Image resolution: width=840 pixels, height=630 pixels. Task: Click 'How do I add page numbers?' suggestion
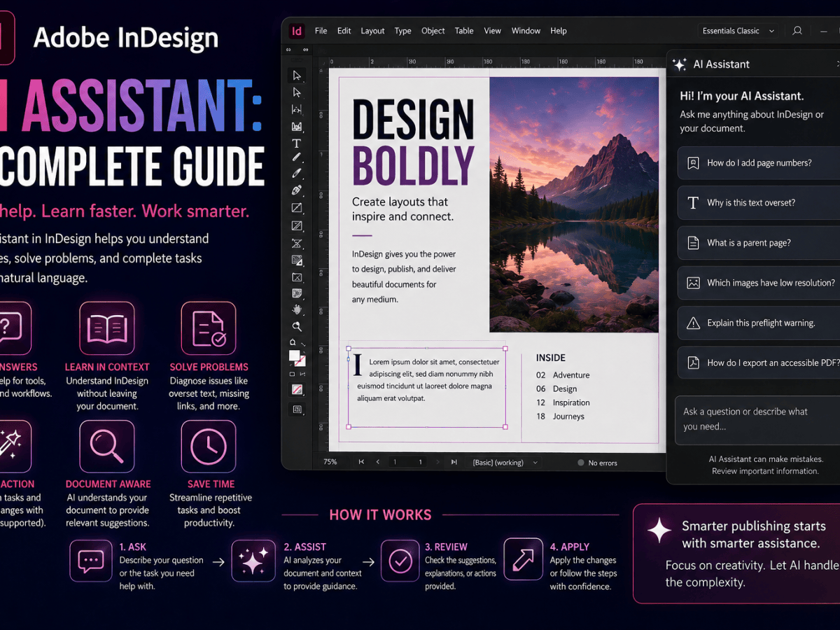coord(759,163)
